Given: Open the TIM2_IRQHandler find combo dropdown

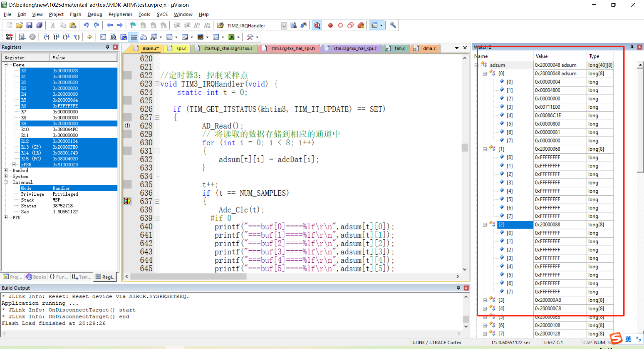Looking at the screenshot, I should tap(284, 26).
